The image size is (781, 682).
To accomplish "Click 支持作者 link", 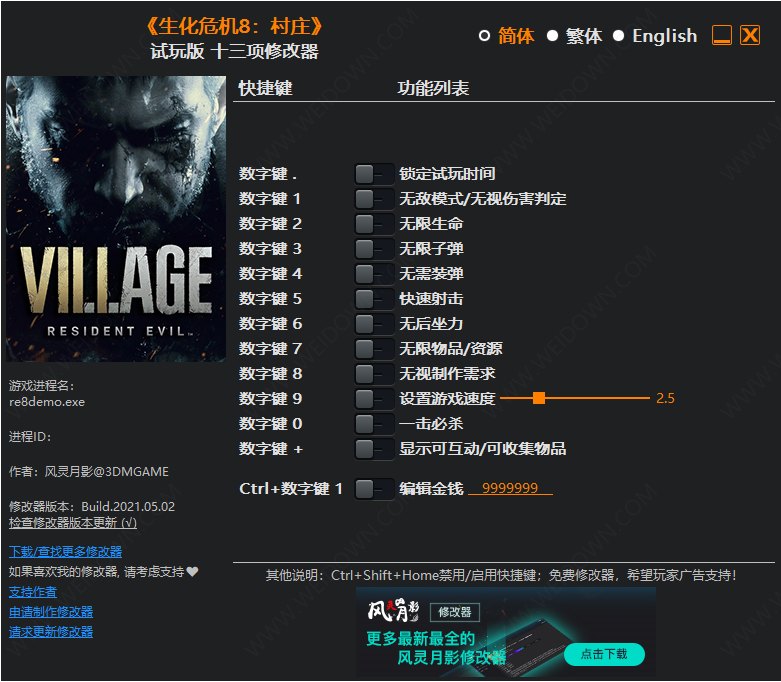I will coord(32,592).
